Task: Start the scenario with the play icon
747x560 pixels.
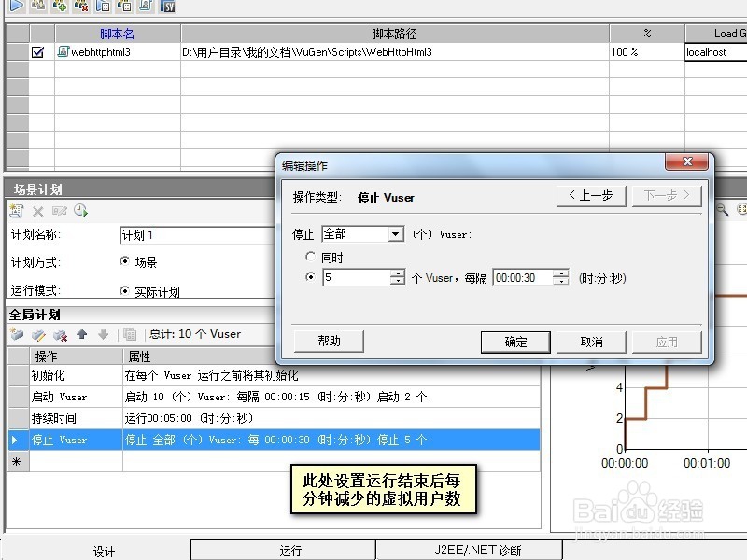Action: 15,6
